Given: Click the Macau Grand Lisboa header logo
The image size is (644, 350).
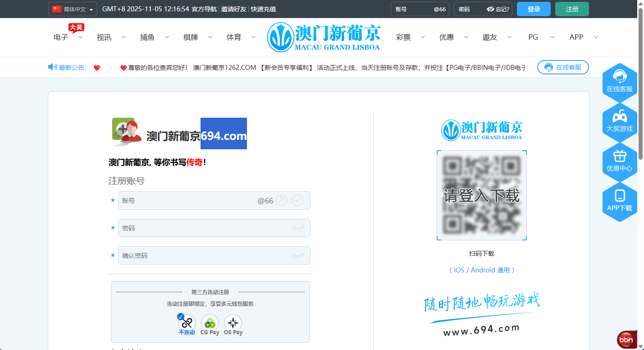Looking at the screenshot, I should pyautogui.click(x=324, y=37).
